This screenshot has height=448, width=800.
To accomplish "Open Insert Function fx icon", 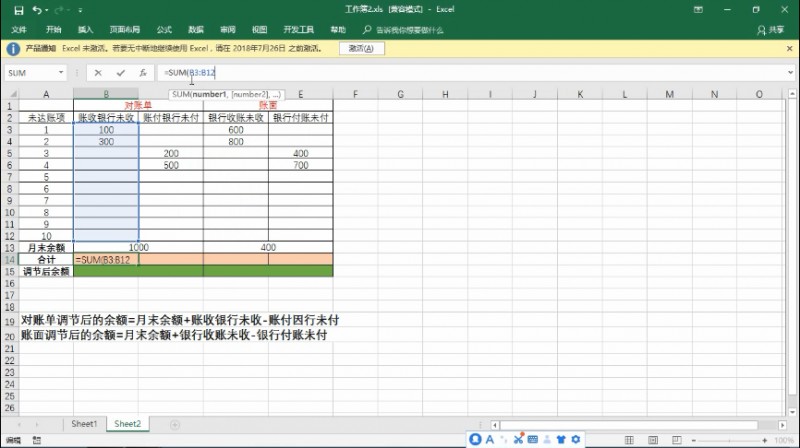I will (143, 73).
